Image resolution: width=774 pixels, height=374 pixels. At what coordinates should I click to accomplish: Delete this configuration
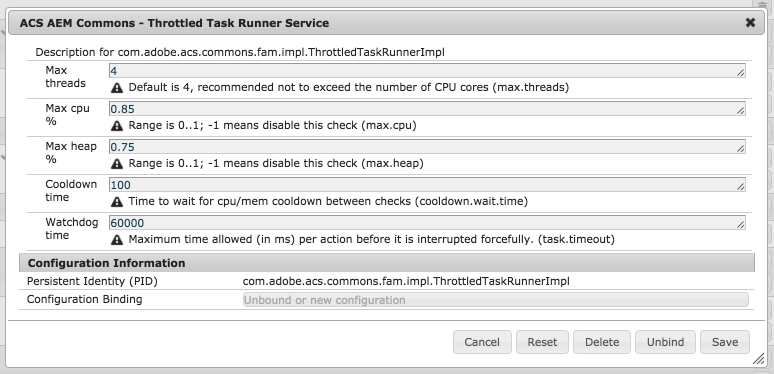coord(602,342)
